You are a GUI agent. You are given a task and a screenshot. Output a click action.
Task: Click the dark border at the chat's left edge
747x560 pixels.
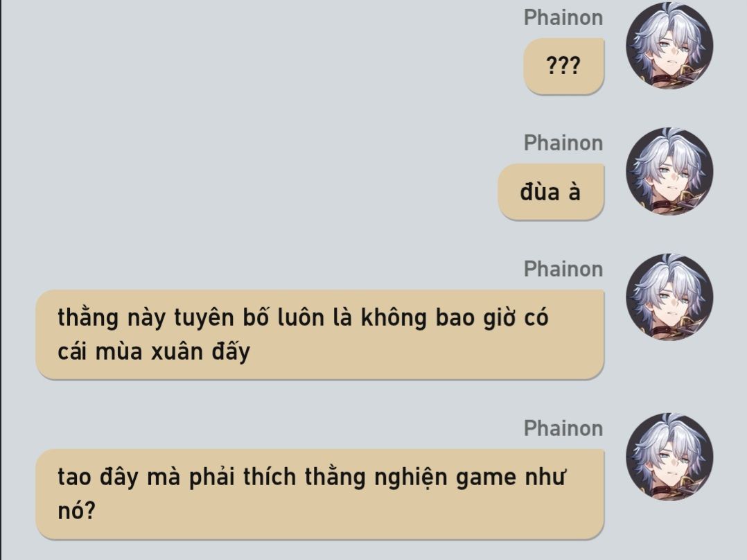(1, 280)
